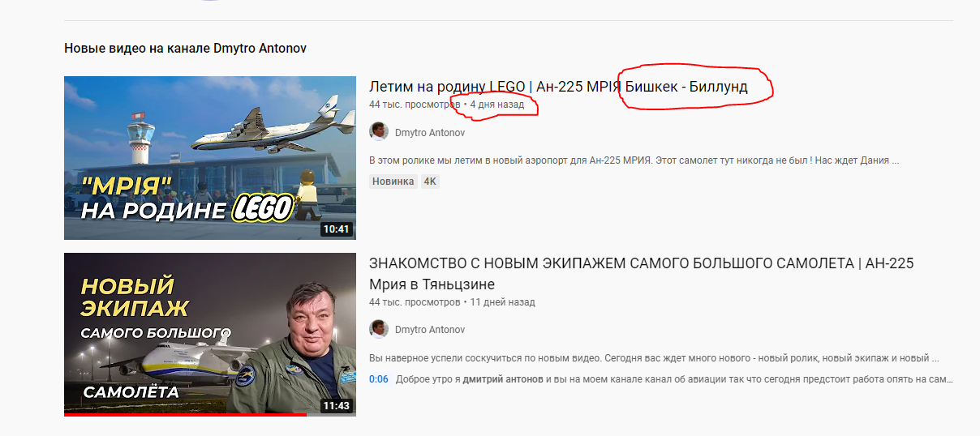This screenshot has height=436, width=980.
Task: Select description starting "Вы наверное успели соскучиться"
Action: [x=654, y=358]
